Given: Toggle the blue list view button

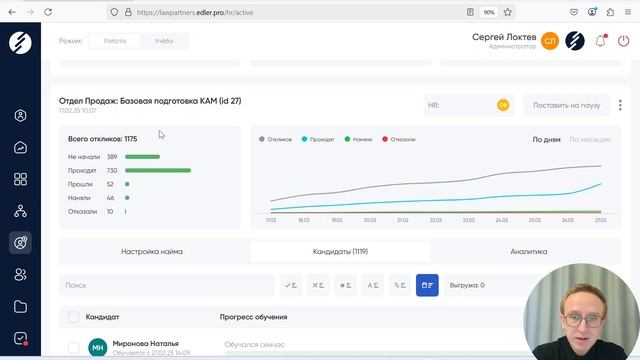Looking at the screenshot, I should 427,285.
